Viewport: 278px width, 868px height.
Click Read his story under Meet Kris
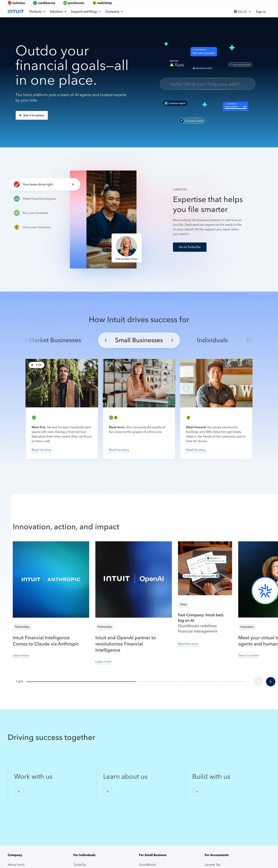click(x=42, y=450)
